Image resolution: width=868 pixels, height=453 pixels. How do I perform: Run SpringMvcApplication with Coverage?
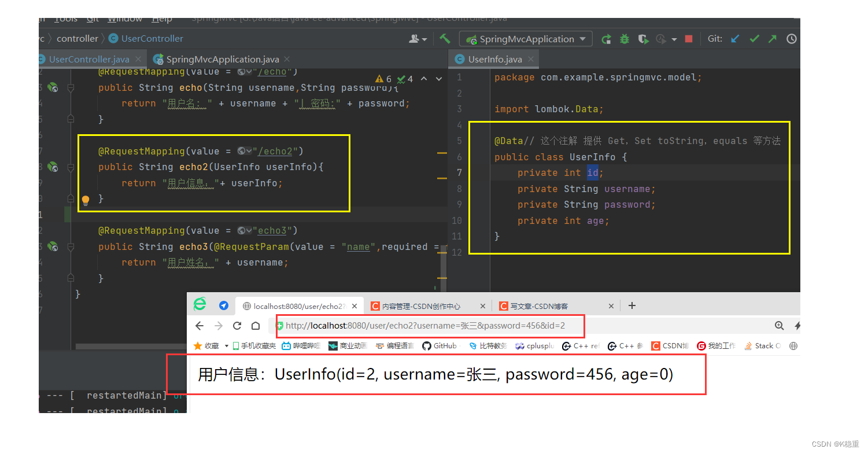642,38
